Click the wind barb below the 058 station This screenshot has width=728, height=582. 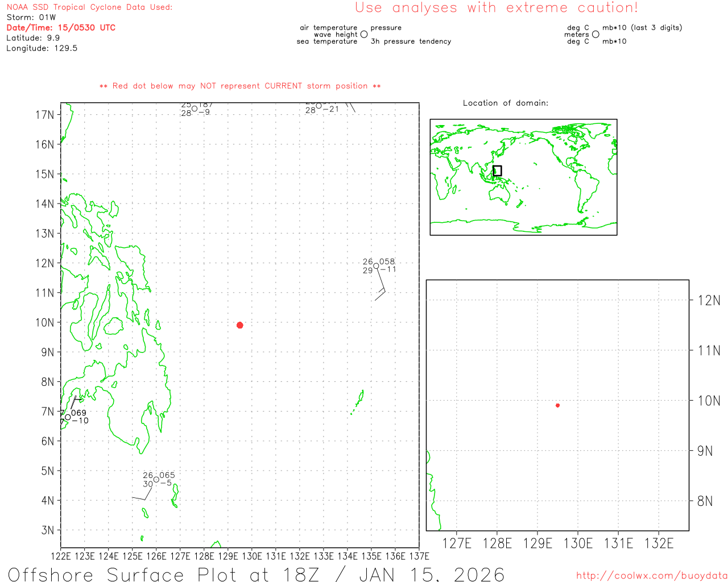pyautogui.click(x=379, y=284)
